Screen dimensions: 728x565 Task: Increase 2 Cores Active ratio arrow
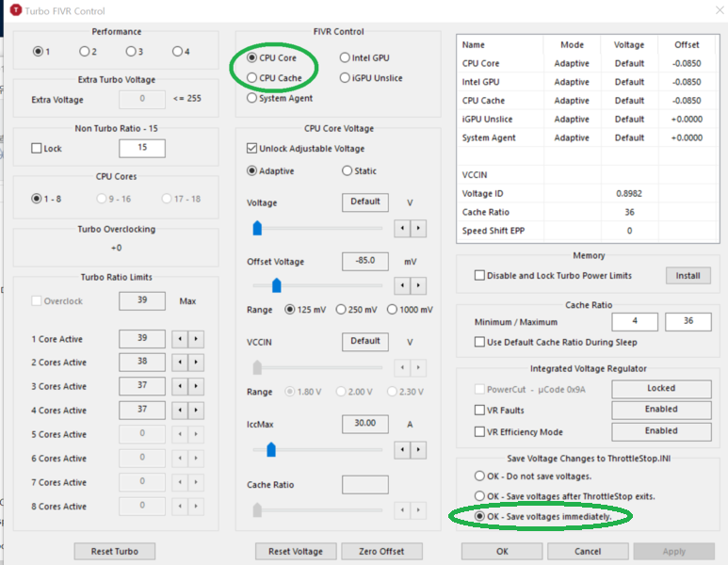point(196,363)
